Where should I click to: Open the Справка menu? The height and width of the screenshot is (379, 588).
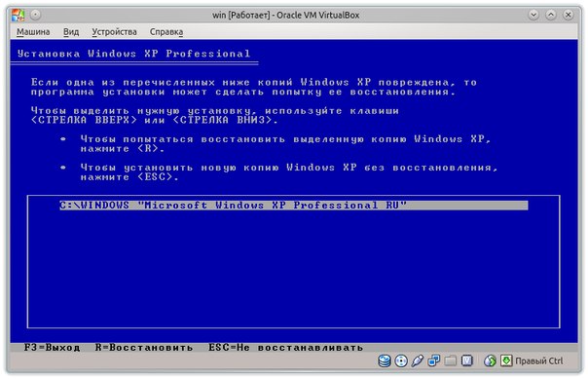click(x=166, y=32)
